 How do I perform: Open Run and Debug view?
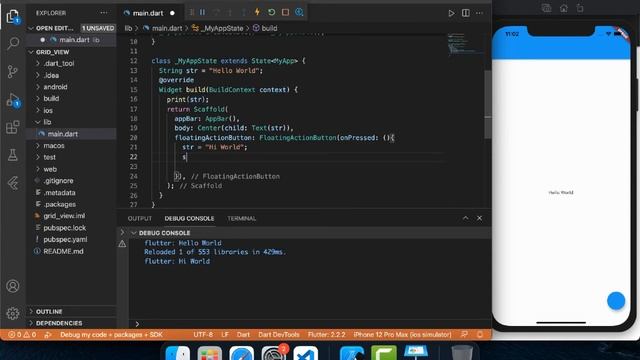coord(13,100)
